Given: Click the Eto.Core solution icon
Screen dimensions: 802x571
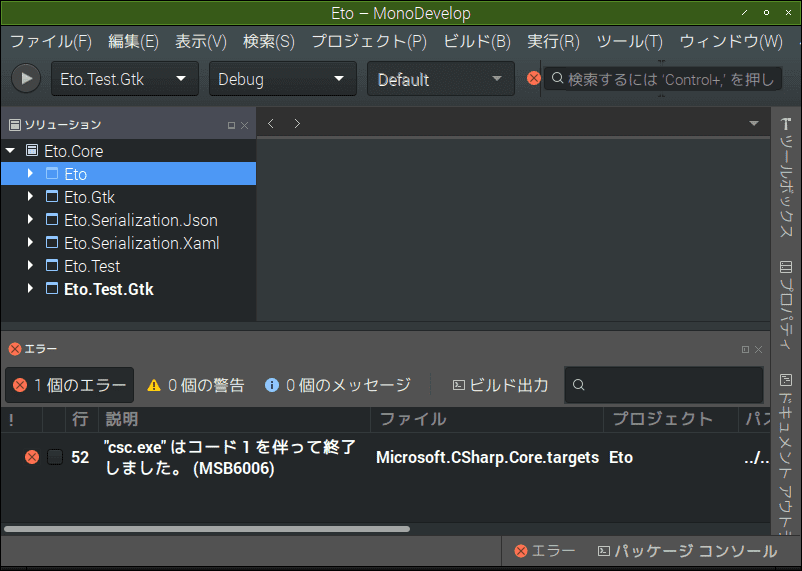Looking at the screenshot, I should click(x=32, y=150).
